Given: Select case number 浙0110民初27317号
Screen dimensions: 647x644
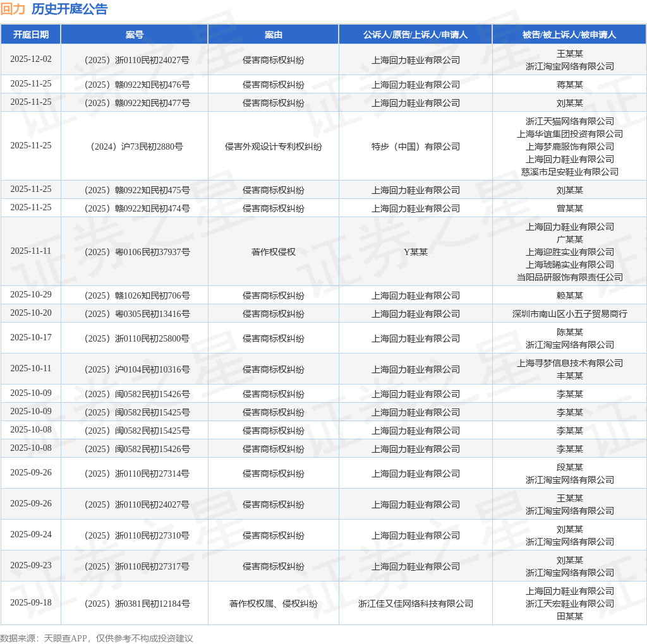Looking at the screenshot, I should point(137,566).
